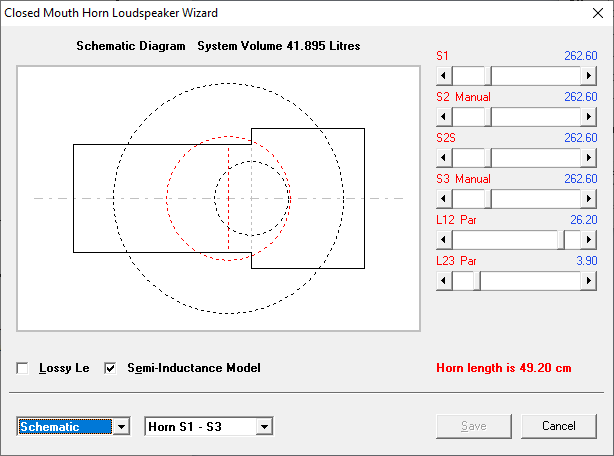Click the S1 slider left arrow
The width and height of the screenshot is (614, 456).
pyautogui.click(x=444, y=76)
